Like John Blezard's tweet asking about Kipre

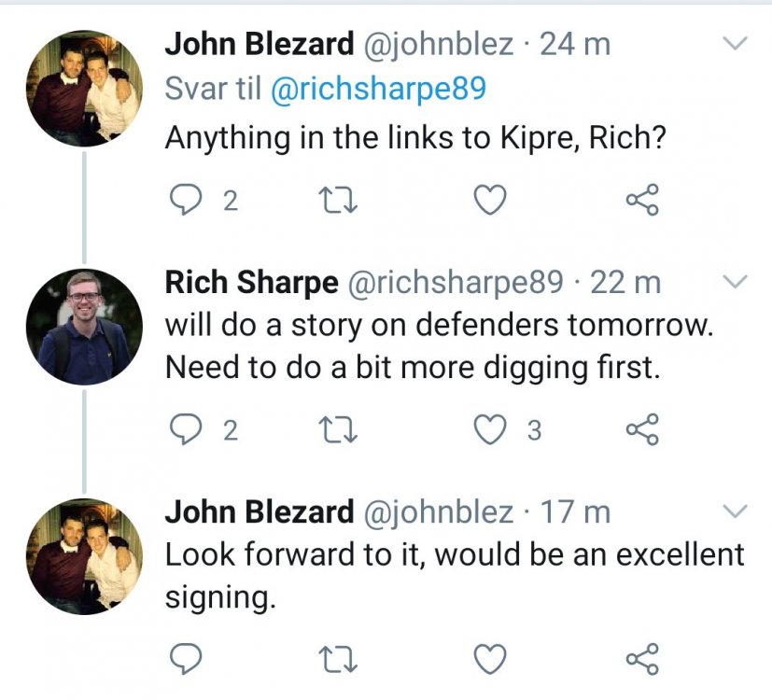click(491, 201)
